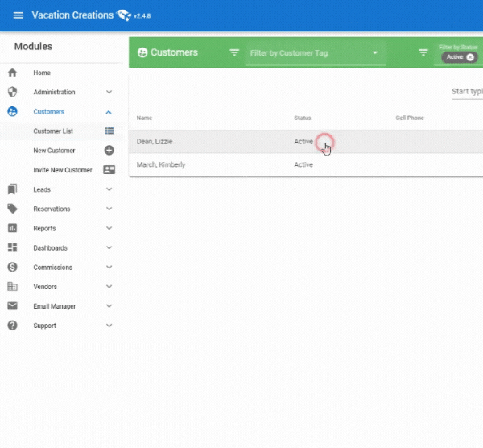Click the Vendors building icon
This screenshot has height=448, width=483.
tap(12, 286)
